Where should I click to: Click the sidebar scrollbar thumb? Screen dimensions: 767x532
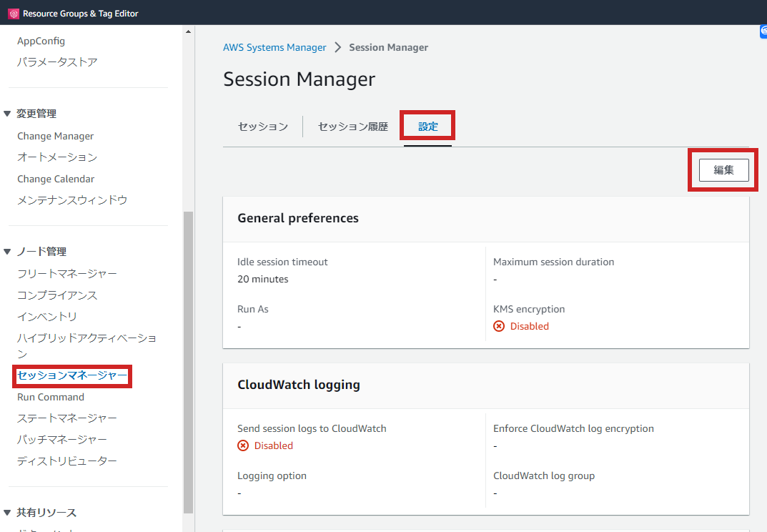pos(188,362)
